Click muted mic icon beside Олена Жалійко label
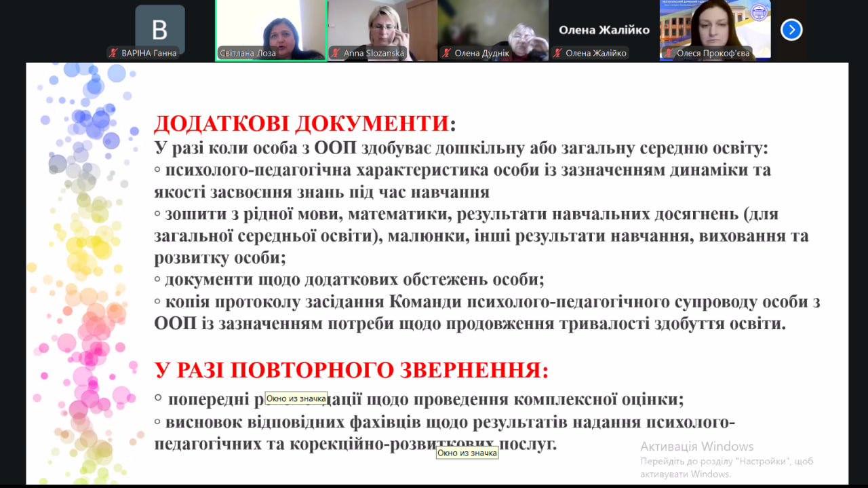 tap(557, 53)
